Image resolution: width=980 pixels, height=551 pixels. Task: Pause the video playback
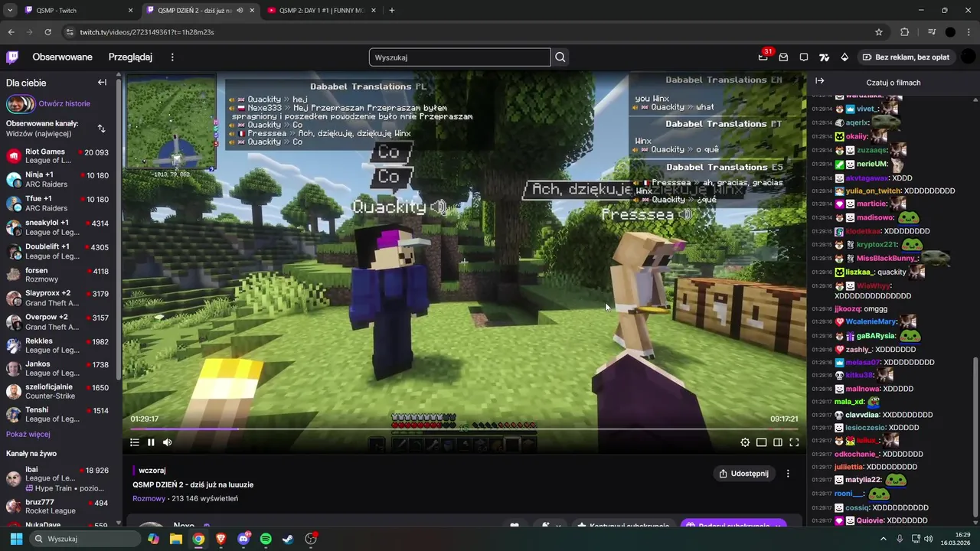pyautogui.click(x=151, y=442)
